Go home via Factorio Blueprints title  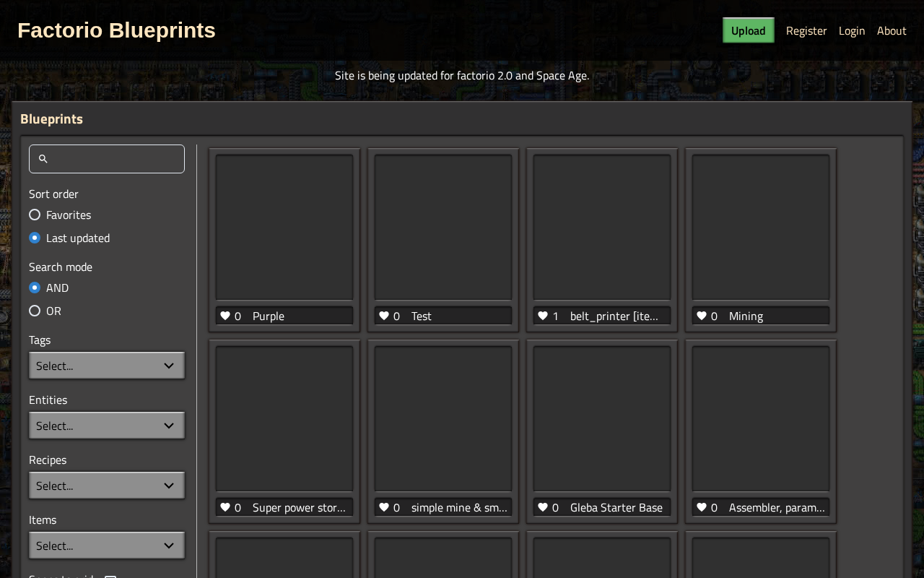point(116,30)
